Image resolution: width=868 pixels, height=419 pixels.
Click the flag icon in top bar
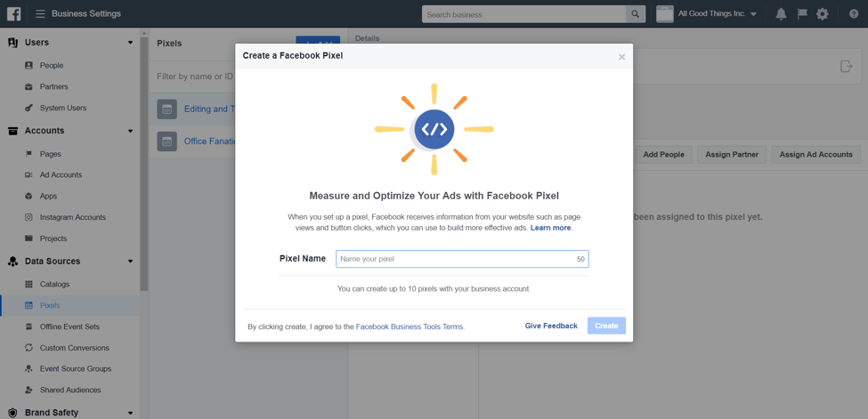(802, 14)
